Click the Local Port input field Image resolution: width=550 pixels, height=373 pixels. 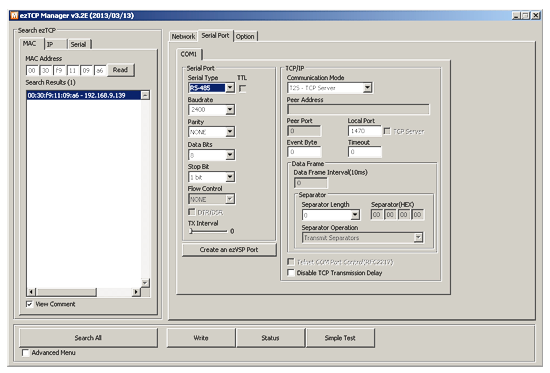click(x=364, y=131)
